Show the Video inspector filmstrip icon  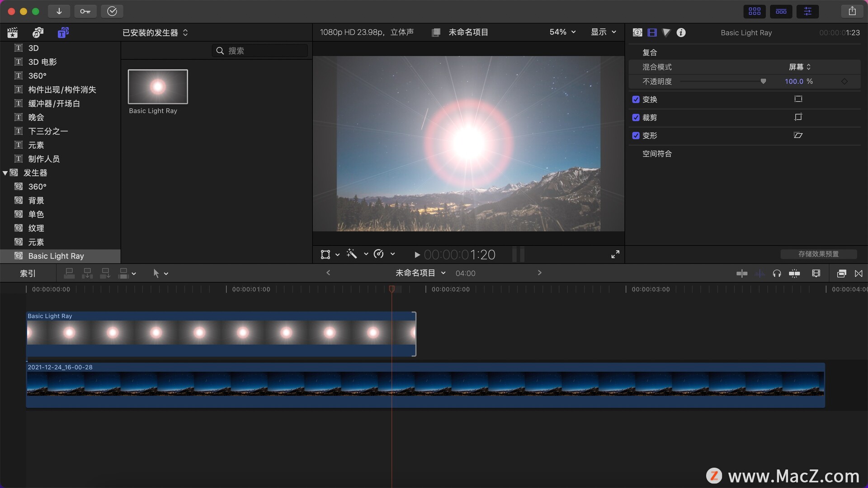pyautogui.click(x=652, y=33)
